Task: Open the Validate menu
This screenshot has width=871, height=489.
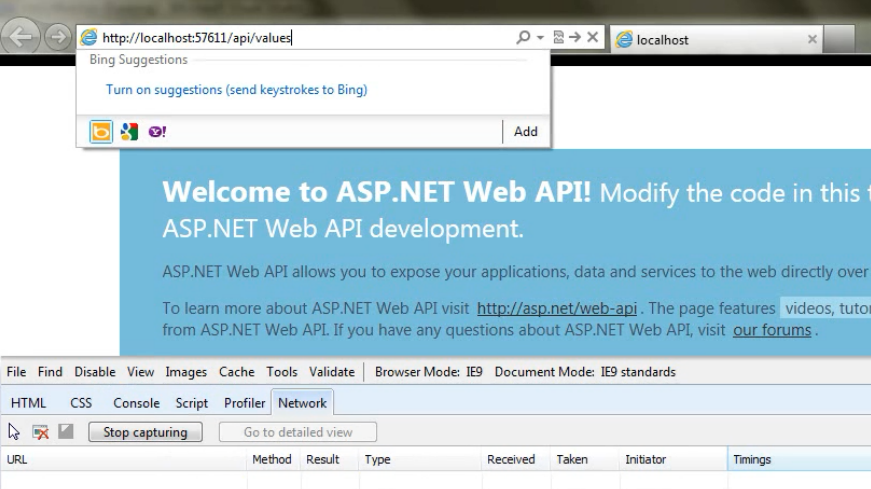Action: 332,372
